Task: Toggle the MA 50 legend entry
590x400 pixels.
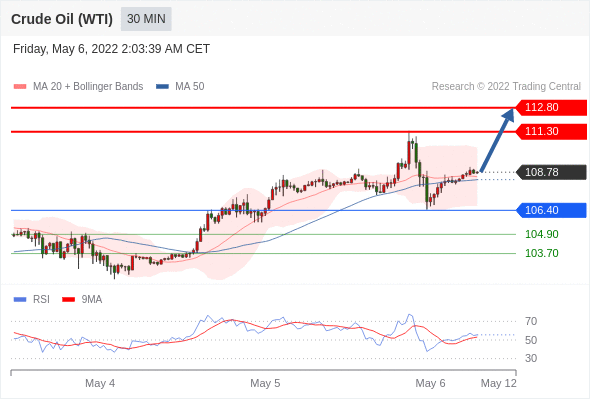Action: coord(180,87)
